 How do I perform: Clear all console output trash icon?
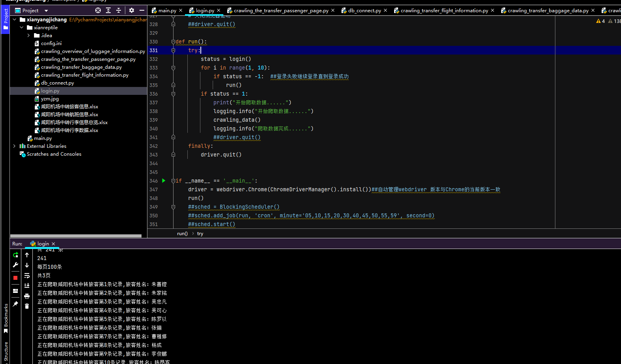click(27, 306)
